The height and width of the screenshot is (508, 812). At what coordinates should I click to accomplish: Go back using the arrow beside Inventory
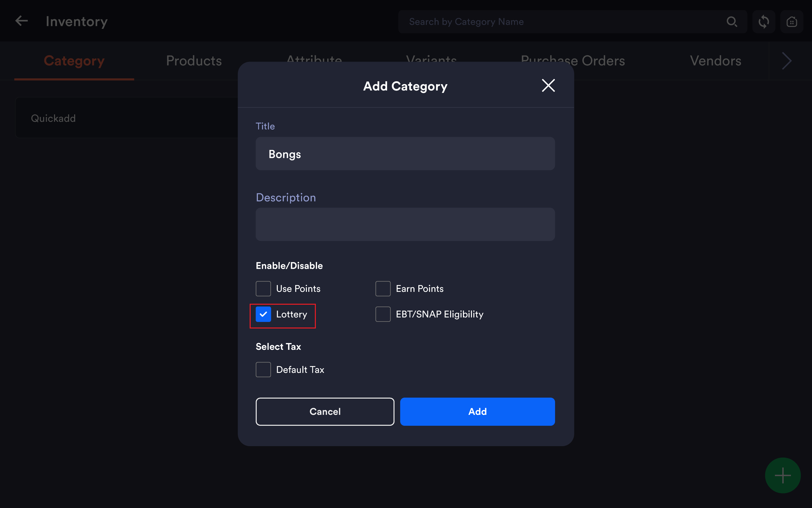(x=22, y=21)
